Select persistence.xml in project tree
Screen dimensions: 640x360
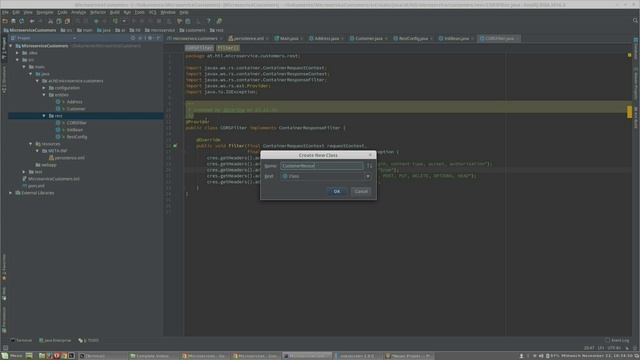click(x=67, y=158)
